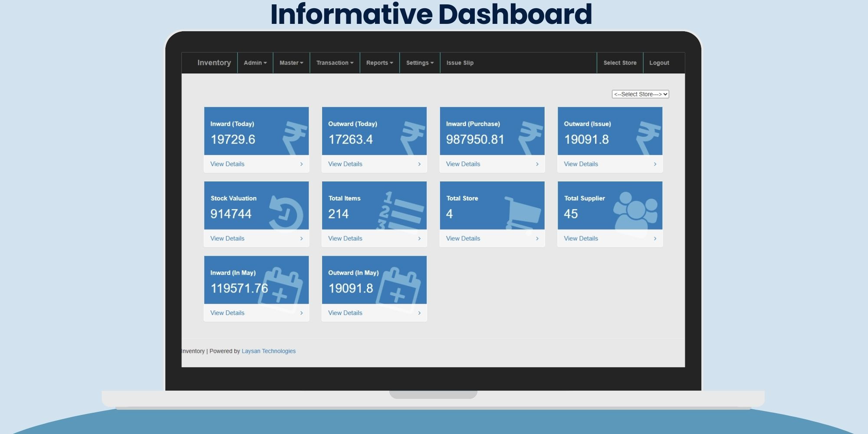The width and height of the screenshot is (868, 434).
Task: Open the Select Store combo box
Action: pyautogui.click(x=640, y=94)
